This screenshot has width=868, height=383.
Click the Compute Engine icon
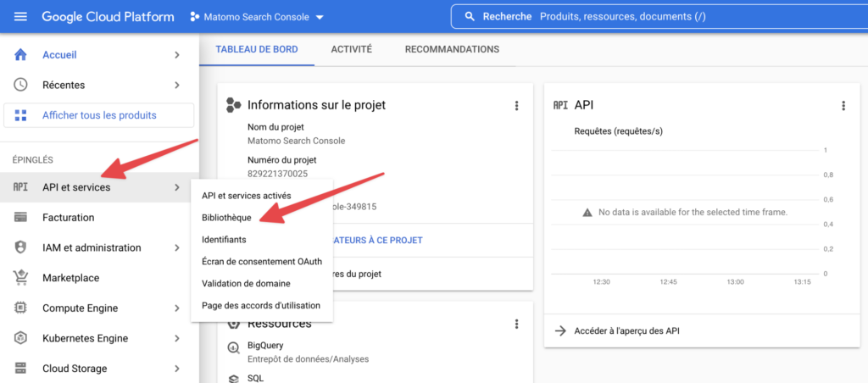(x=22, y=308)
